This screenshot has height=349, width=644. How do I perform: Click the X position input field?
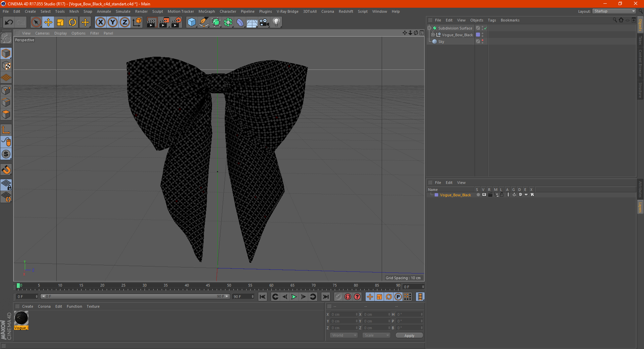coord(344,314)
